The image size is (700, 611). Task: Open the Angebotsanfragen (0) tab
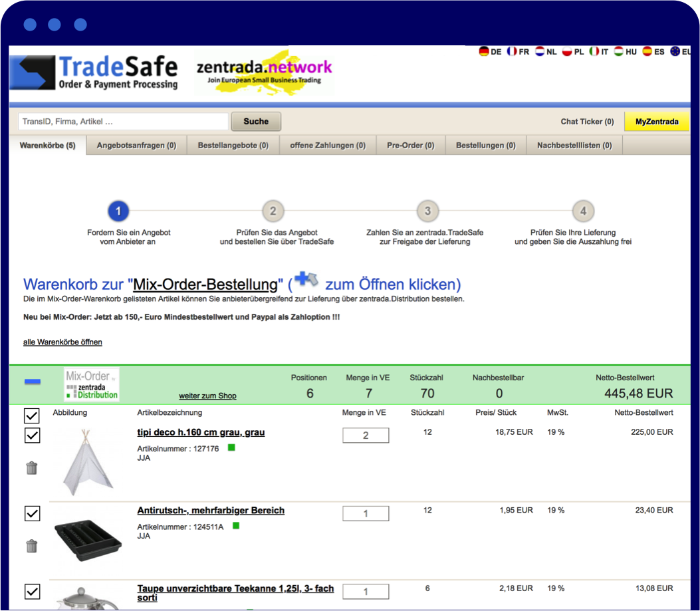(136, 145)
